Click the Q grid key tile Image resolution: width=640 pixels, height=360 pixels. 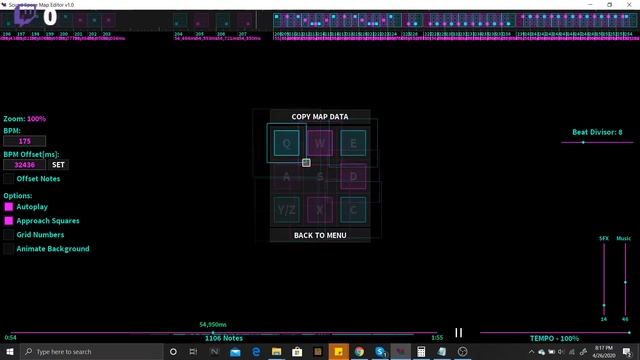[x=286, y=143]
